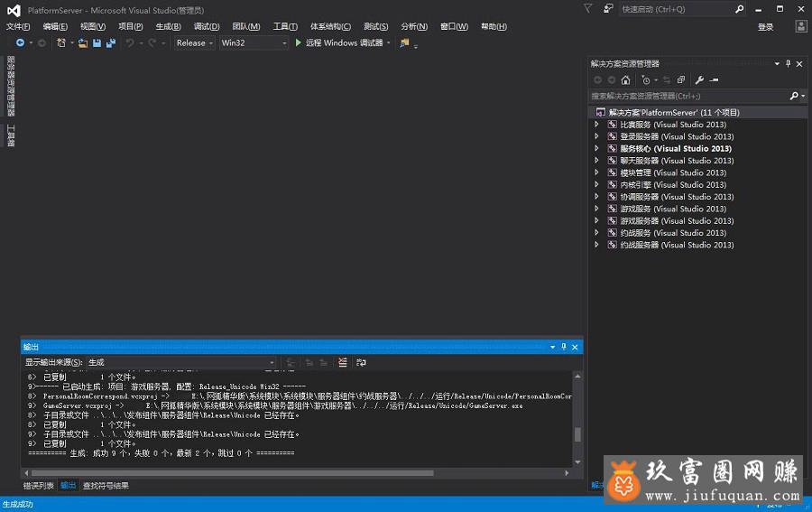The height and width of the screenshot is (512, 812).
Task: Start debugging with the green play icon
Action: 298,42
